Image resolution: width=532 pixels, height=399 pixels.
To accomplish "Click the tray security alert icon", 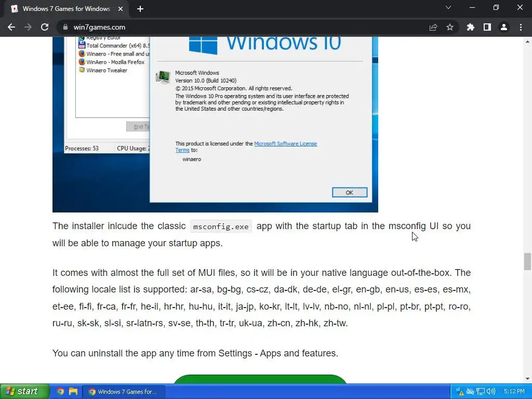I will pos(459,392).
